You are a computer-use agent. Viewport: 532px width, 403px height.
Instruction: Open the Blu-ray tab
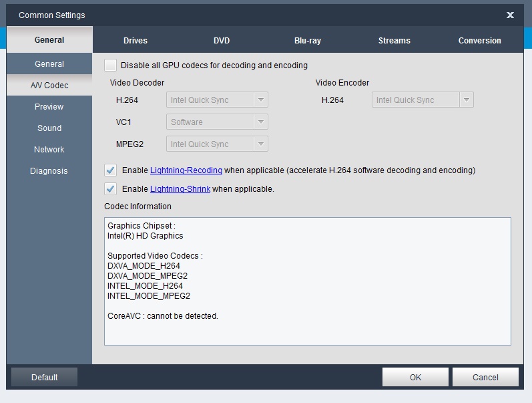(308, 41)
